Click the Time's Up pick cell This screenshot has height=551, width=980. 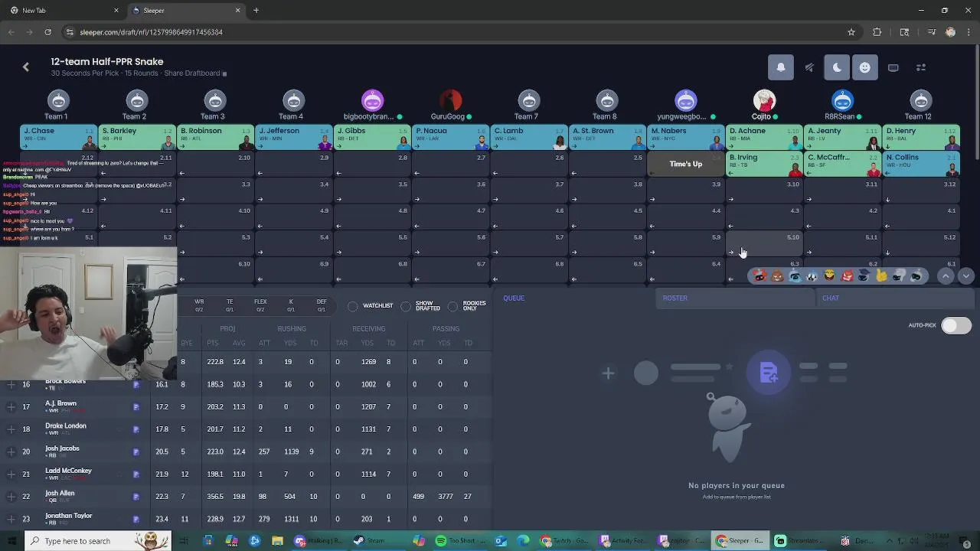(685, 164)
